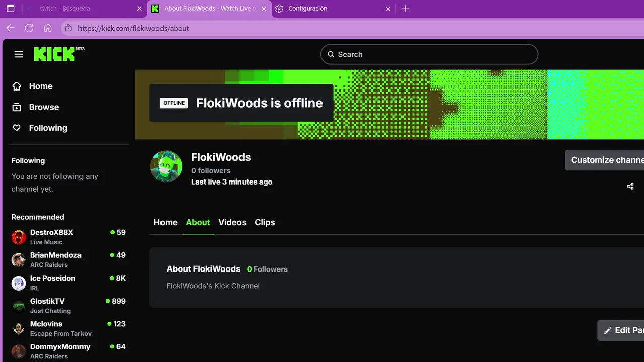The width and height of the screenshot is (644, 362).
Task: Go to Following in sidebar
Action: tap(48, 128)
